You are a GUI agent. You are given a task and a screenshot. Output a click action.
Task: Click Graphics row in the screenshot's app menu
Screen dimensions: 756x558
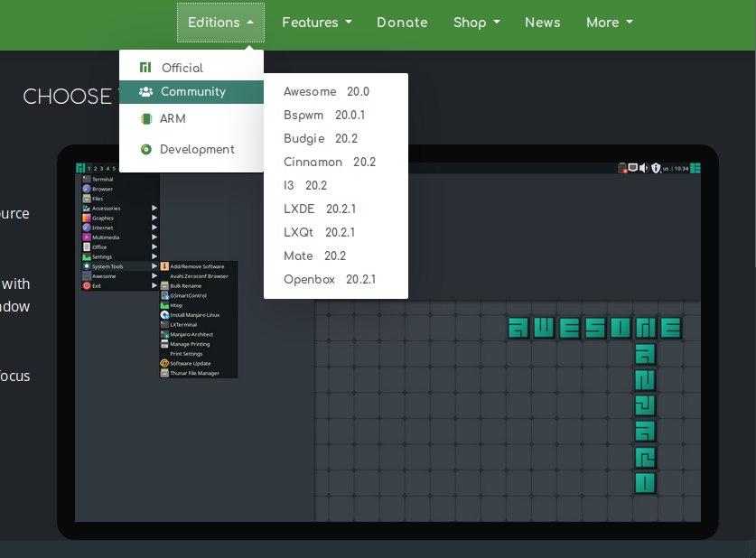pyautogui.click(x=119, y=218)
